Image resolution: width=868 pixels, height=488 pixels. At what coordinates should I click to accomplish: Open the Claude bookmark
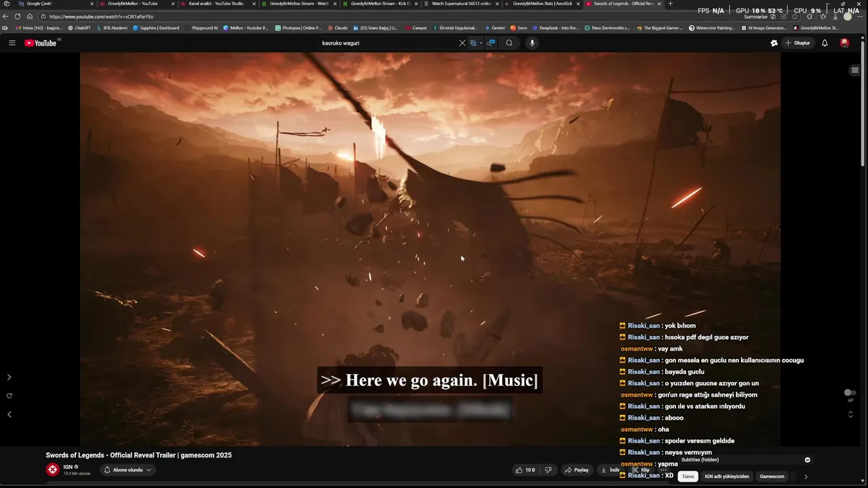(x=337, y=28)
